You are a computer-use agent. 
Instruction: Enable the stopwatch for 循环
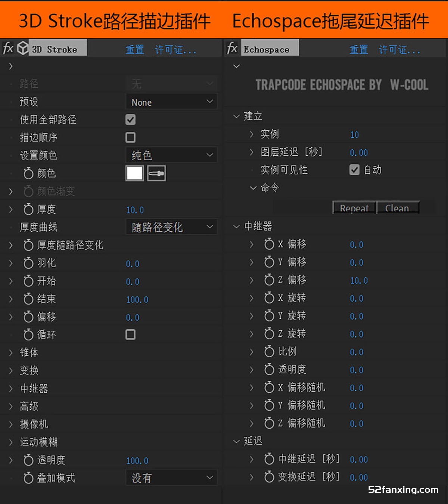click(x=28, y=335)
